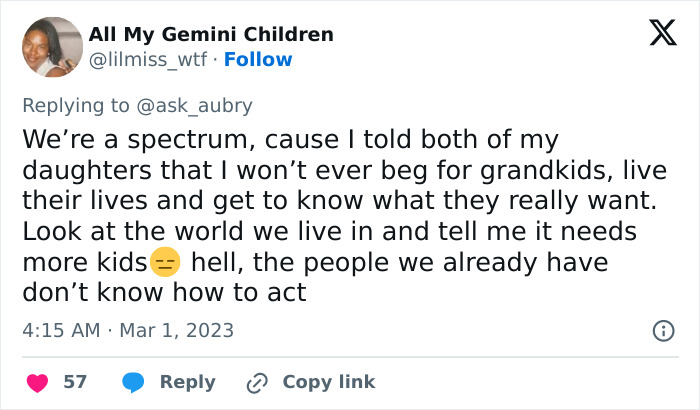The width and height of the screenshot is (700, 410).
Task: Click the chain link copy icon
Action: tap(257, 382)
